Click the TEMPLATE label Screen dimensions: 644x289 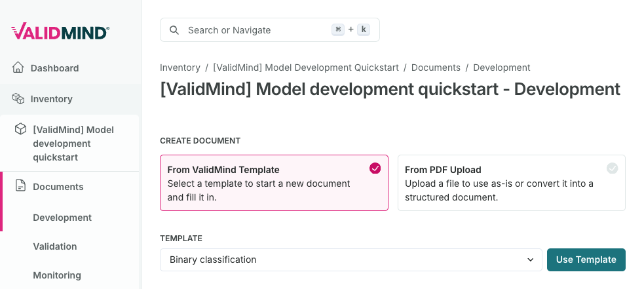point(181,239)
